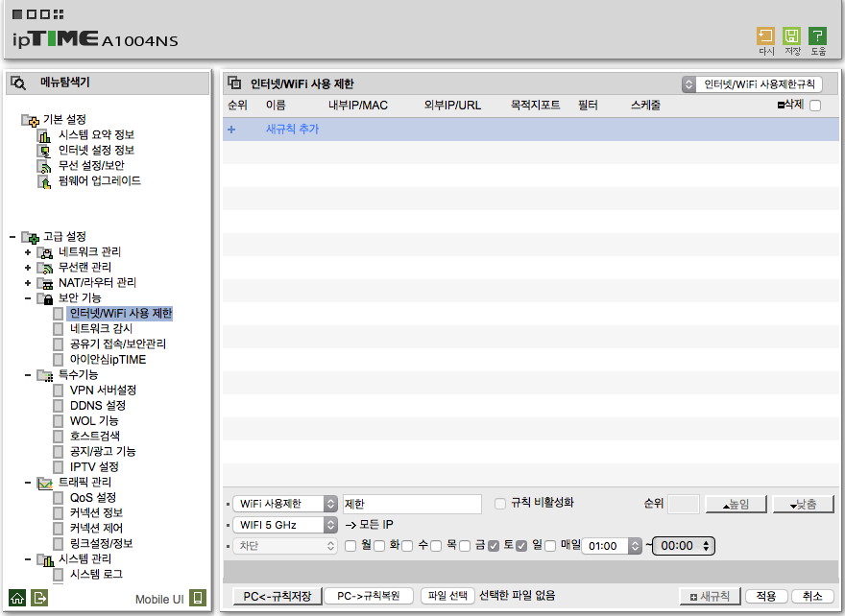Click the 트래픽 관리 folder icon
845x616 pixels.
click(45, 483)
